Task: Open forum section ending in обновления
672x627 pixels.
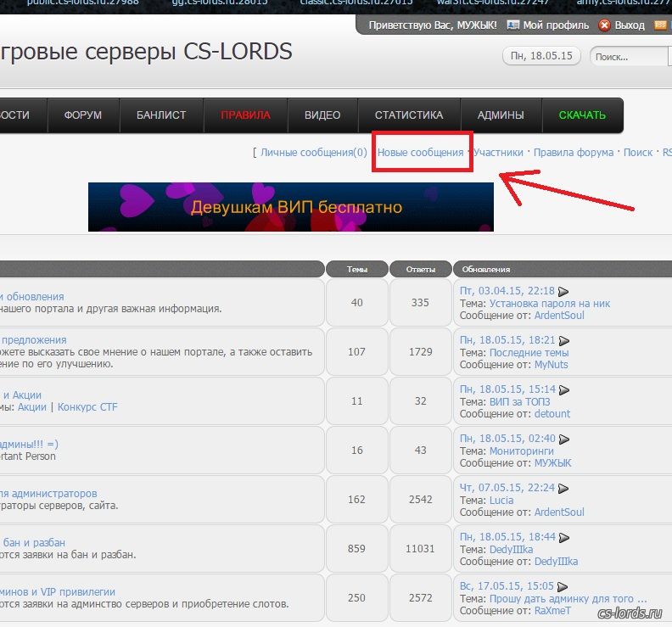Action: [x=32, y=297]
